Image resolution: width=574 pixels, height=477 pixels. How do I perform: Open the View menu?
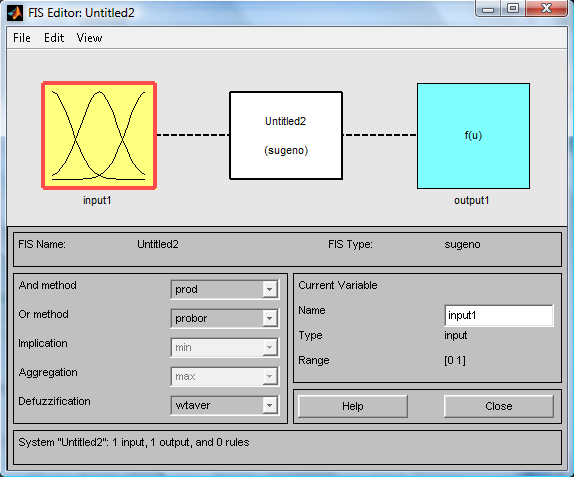[x=89, y=38]
